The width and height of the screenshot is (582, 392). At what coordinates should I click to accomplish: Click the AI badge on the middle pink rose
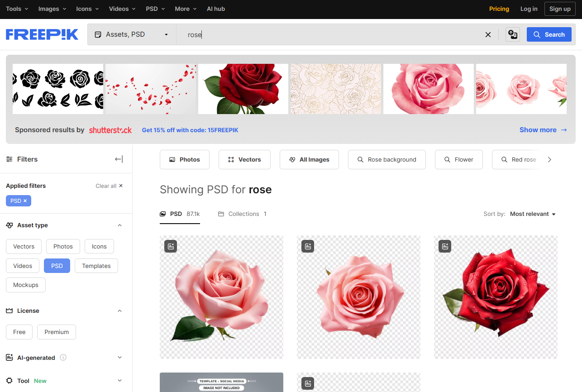click(308, 246)
